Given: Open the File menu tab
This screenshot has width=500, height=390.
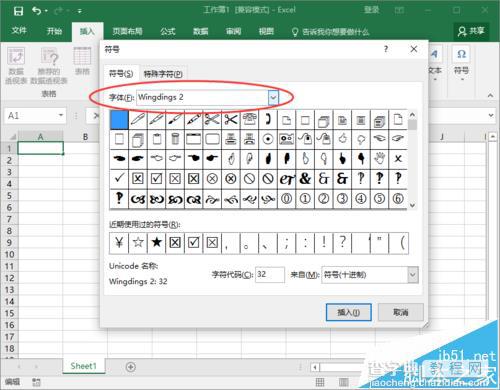Looking at the screenshot, I should (x=19, y=31).
